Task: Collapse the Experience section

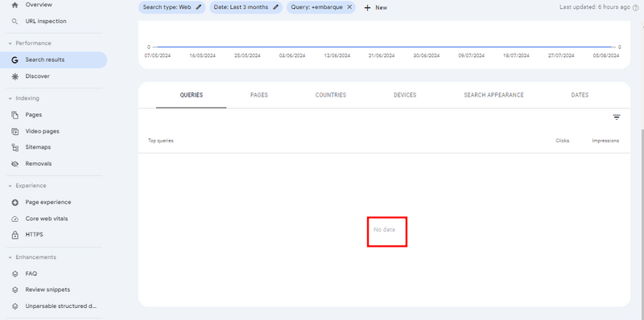Action: click(10, 186)
